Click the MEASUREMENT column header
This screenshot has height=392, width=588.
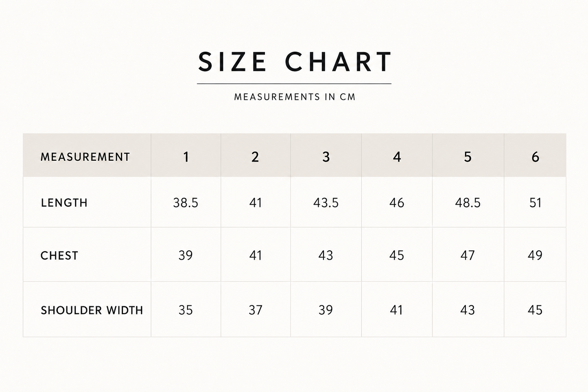tap(85, 157)
